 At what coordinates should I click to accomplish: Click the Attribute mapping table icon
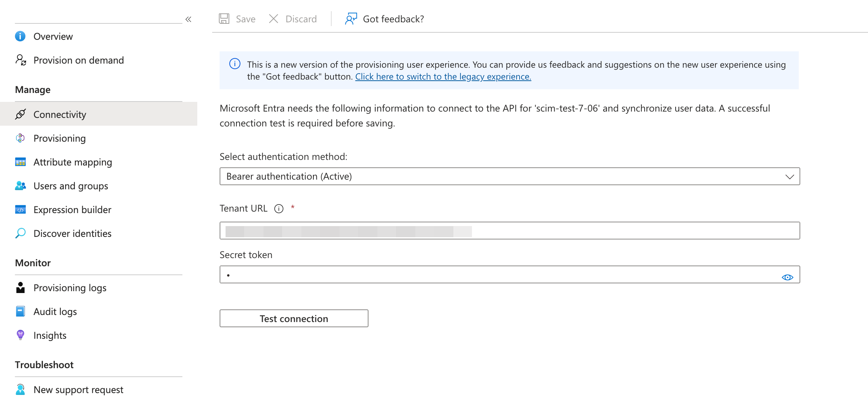tap(20, 162)
